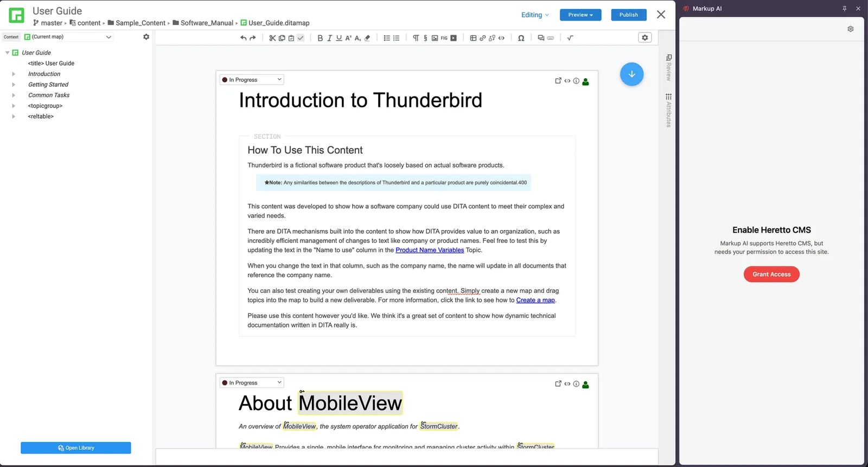Click the Copy icon in the toolbar
Image resolution: width=868 pixels, height=467 pixels.
(282, 38)
